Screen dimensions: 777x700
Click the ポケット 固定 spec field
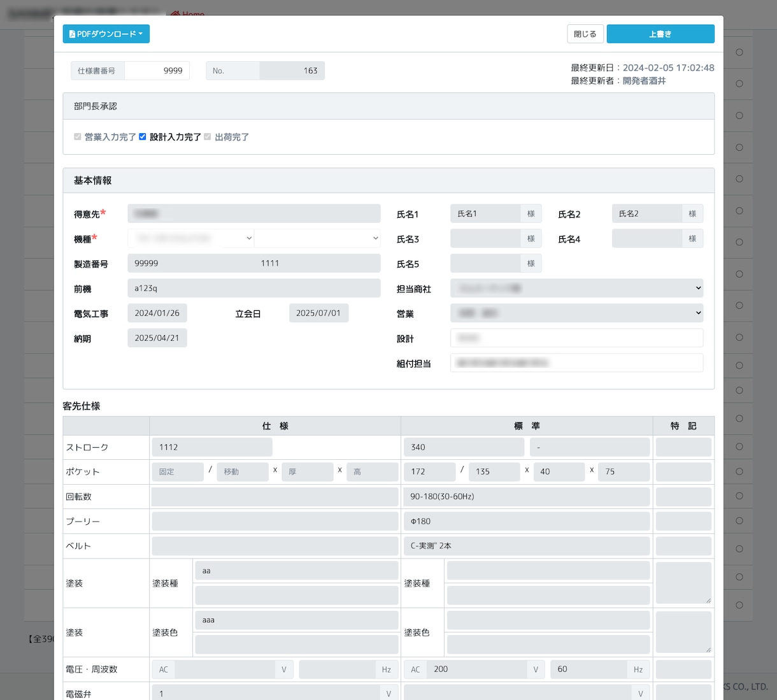click(x=178, y=472)
